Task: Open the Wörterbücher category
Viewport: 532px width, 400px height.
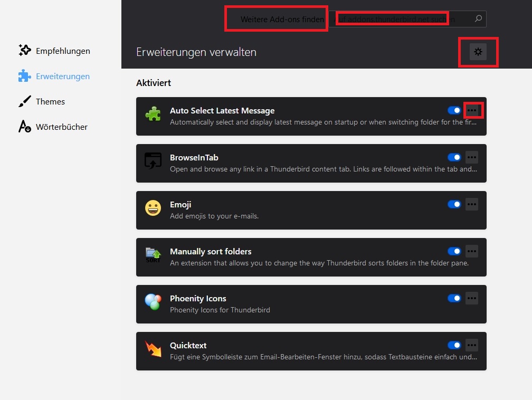Action: (62, 127)
